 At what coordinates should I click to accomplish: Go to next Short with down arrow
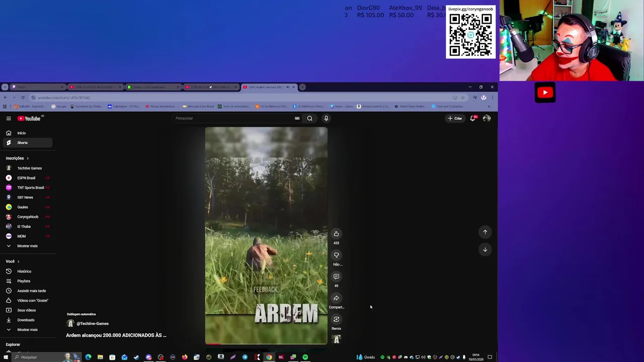point(485,249)
